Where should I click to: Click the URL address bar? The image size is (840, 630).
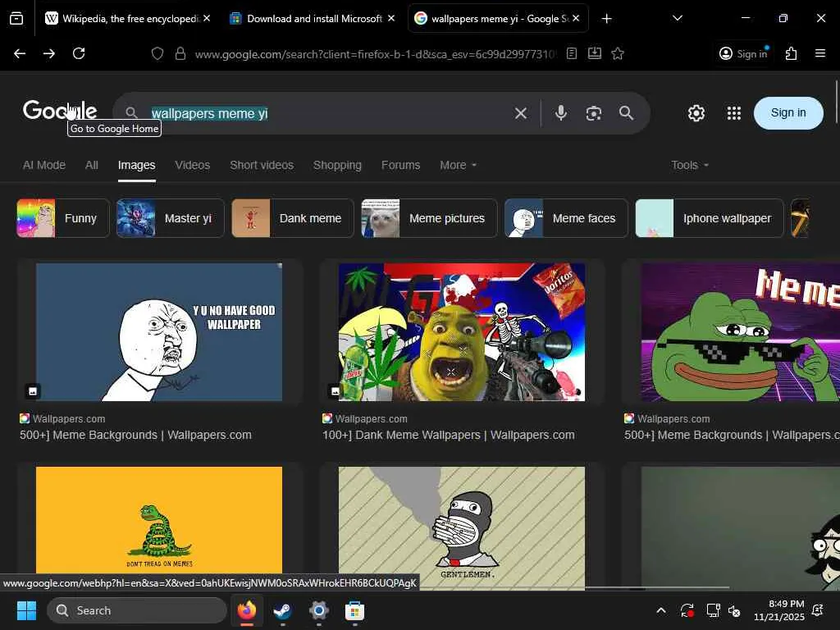375,53
